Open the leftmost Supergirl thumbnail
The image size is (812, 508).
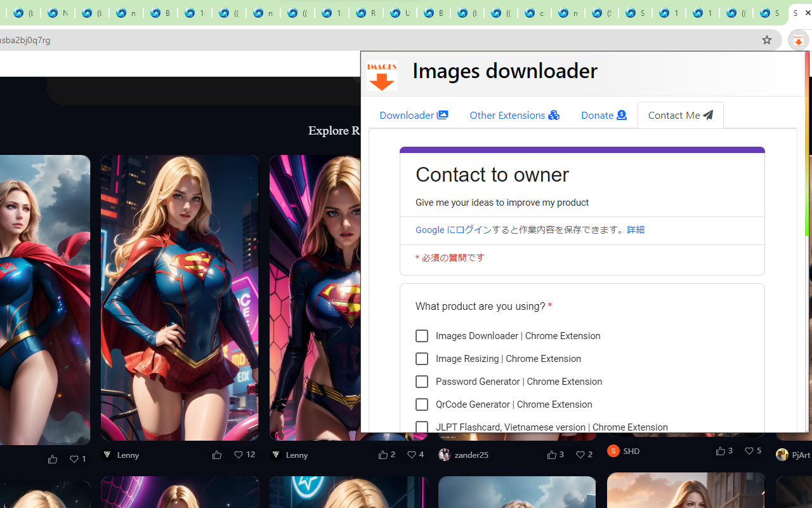tap(45, 300)
